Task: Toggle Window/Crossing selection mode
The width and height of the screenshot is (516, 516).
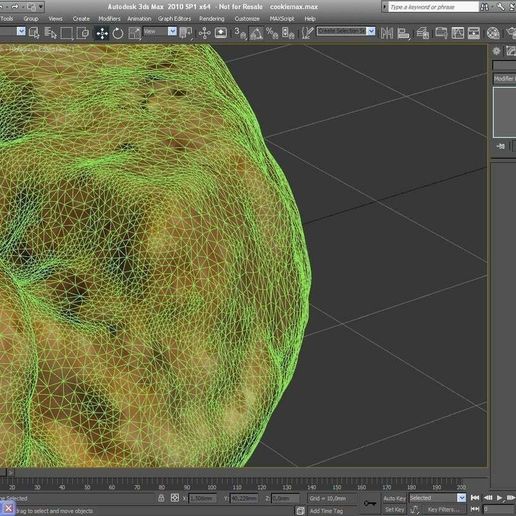Action: pos(83,33)
